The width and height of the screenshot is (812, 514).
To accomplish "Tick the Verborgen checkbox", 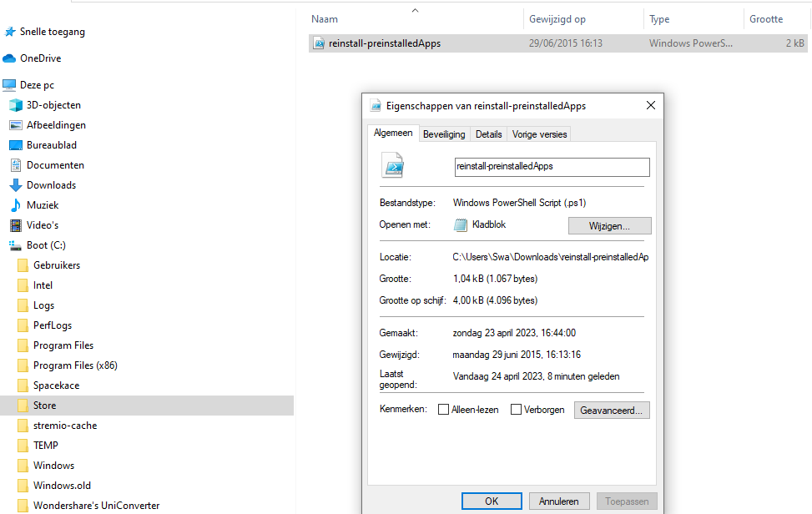I will (516, 410).
